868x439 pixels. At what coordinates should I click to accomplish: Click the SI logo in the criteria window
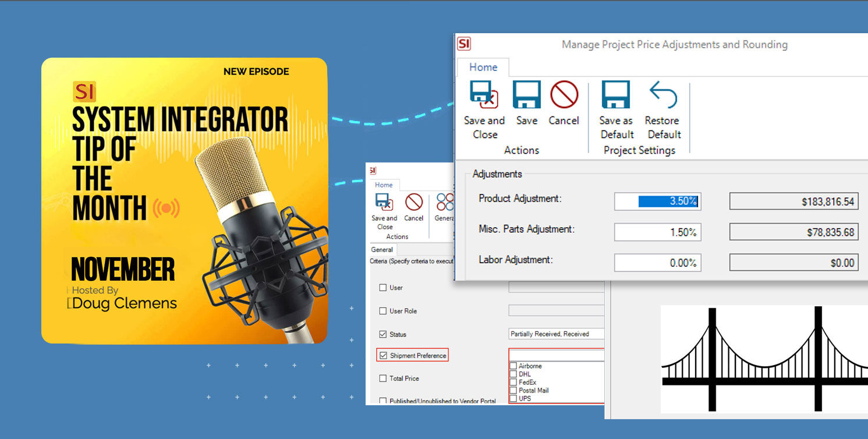pyautogui.click(x=373, y=171)
